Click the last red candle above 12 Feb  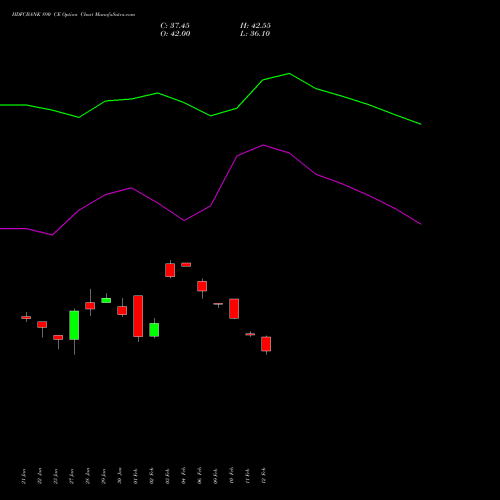point(266,344)
